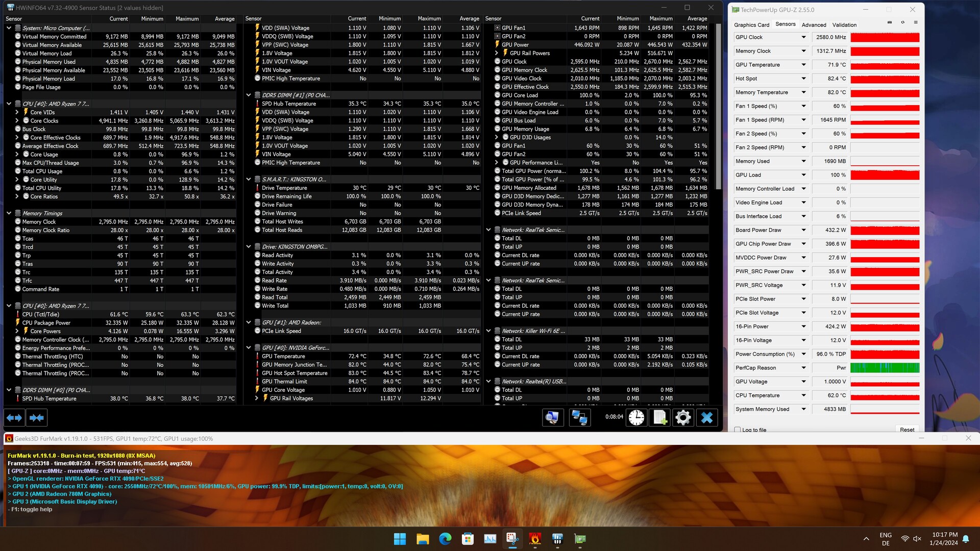Click the Reset button in GPU-Z

(906, 430)
